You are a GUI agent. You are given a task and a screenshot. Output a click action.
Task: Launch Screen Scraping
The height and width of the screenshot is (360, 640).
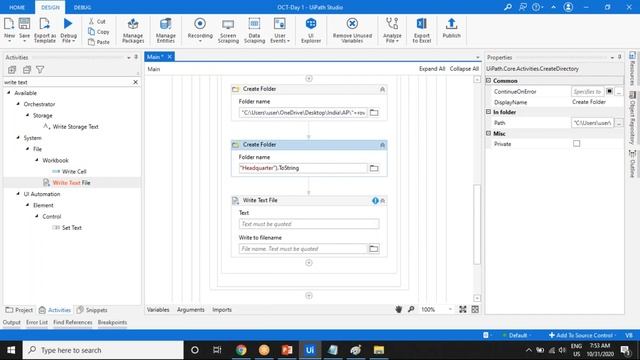(228, 30)
